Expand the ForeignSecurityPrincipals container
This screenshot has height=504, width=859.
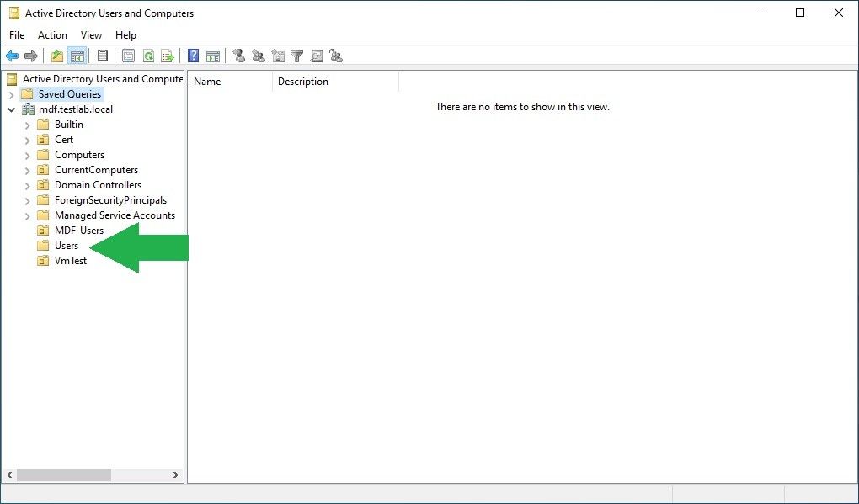tap(28, 201)
